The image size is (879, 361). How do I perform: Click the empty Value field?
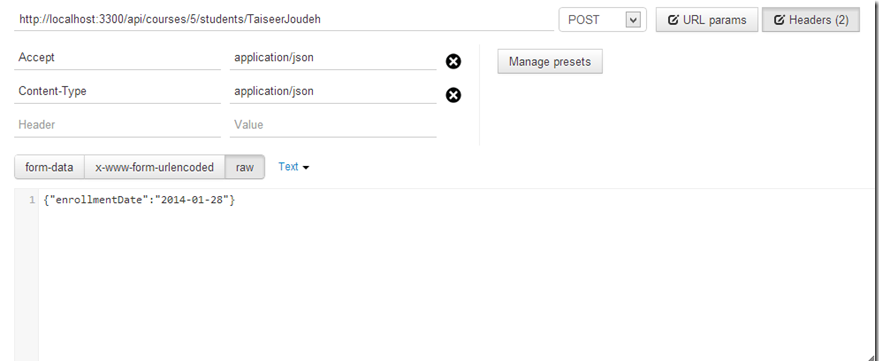click(x=333, y=125)
